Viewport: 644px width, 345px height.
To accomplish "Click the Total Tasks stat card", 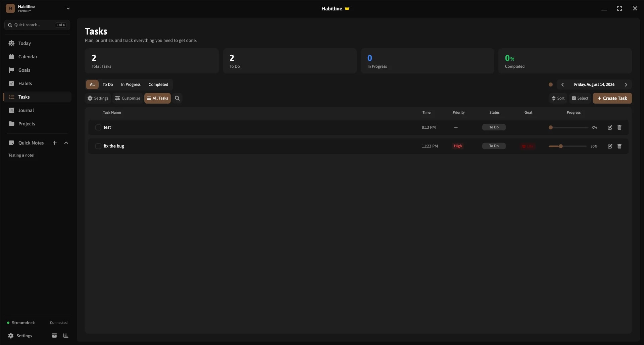I will pos(152,61).
